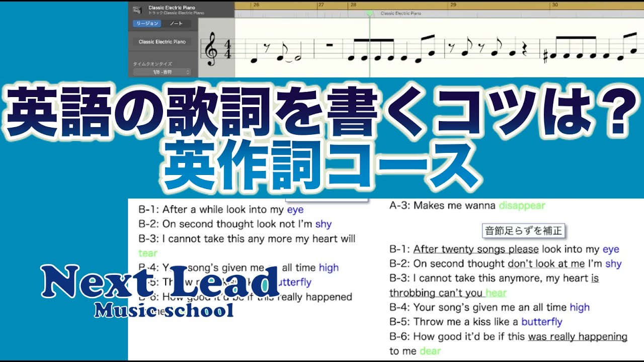
Task: Click the green word "tear"
Action: [x=148, y=253]
